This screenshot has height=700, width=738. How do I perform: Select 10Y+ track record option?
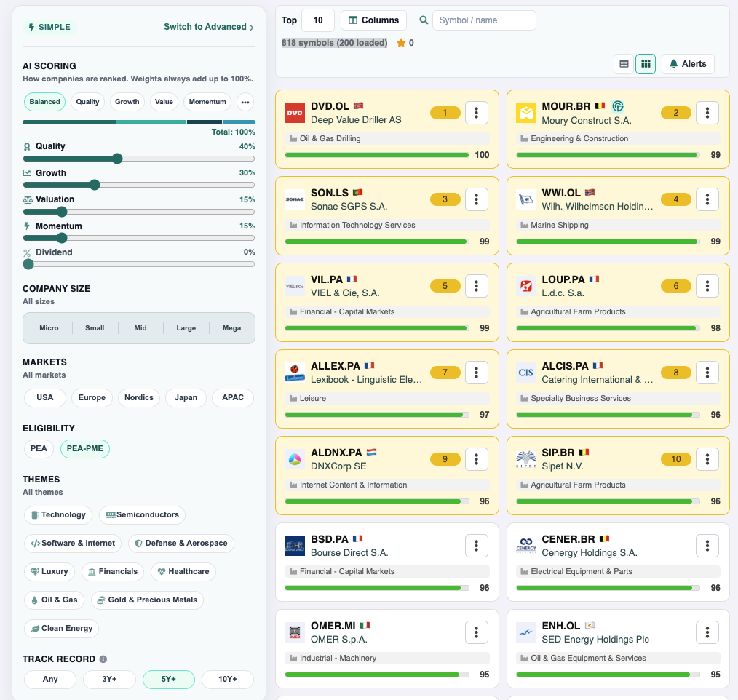point(228,680)
